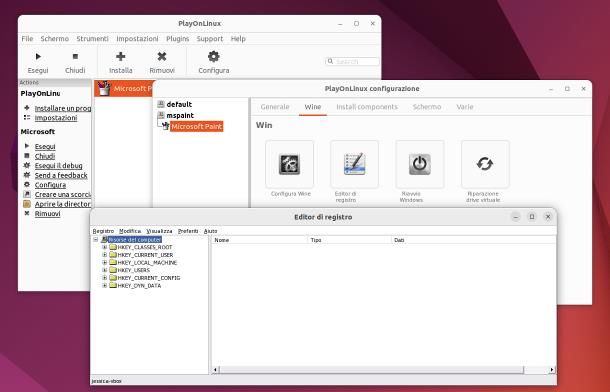Click the sidebar Impostazioni link

56,118
